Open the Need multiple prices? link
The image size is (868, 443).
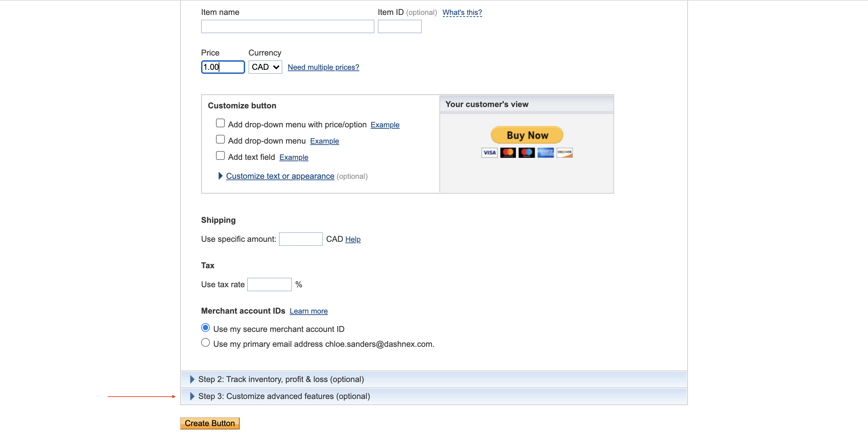(x=323, y=67)
